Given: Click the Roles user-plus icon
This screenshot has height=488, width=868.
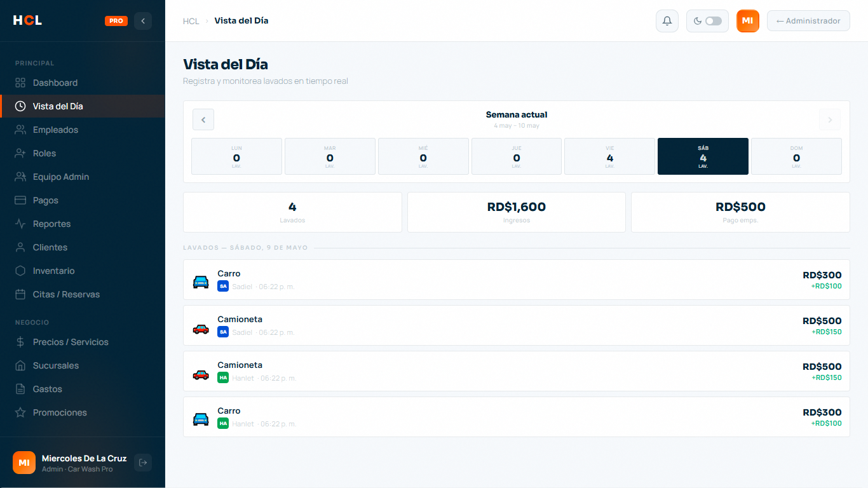Looking at the screenshot, I should (20, 153).
